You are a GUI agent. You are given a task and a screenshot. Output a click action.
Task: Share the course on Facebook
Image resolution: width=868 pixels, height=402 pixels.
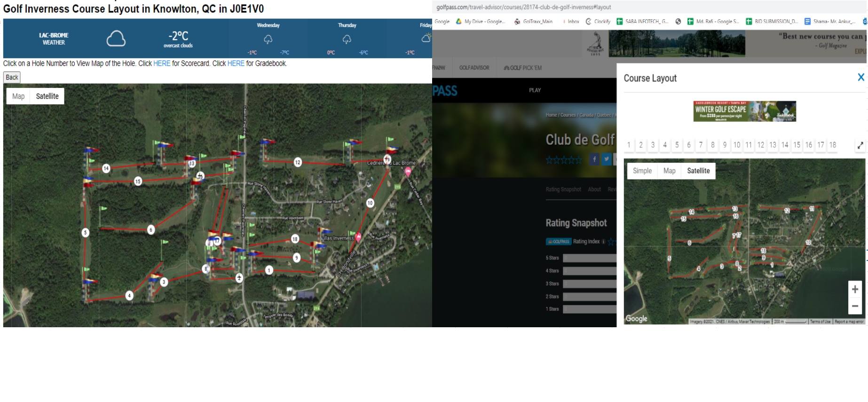click(x=594, y=159)
